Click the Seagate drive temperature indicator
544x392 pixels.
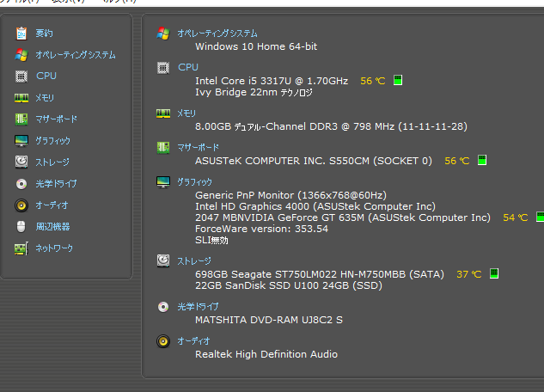coord(494,273)
